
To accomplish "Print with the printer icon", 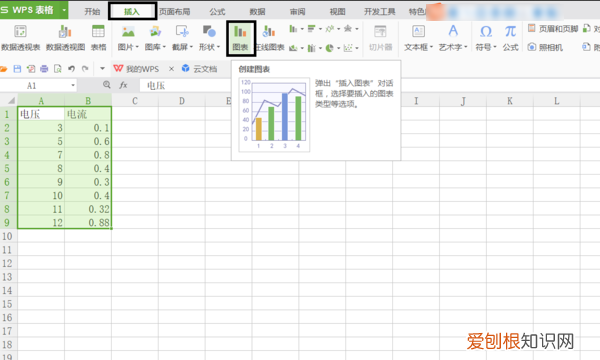I will point(44,69).
